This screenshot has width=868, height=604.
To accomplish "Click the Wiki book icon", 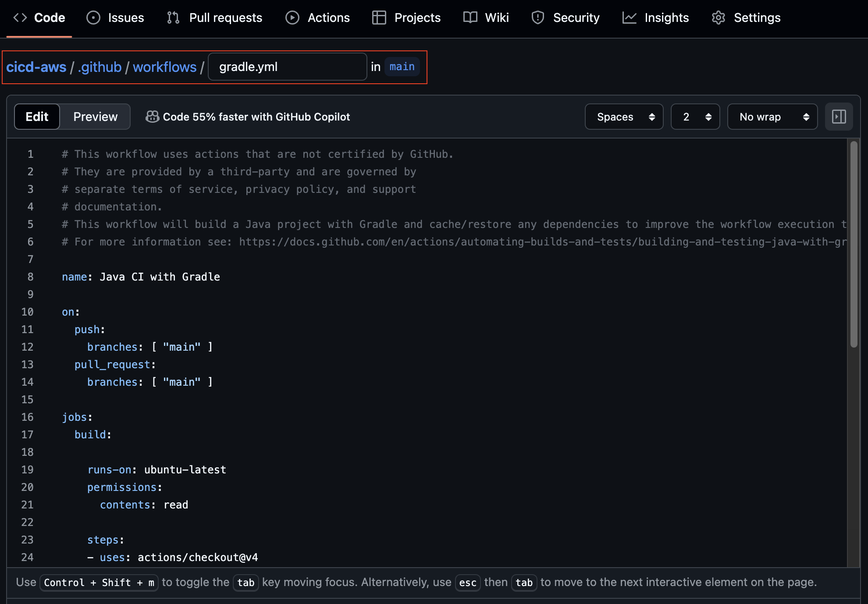I will pos(470,18).
